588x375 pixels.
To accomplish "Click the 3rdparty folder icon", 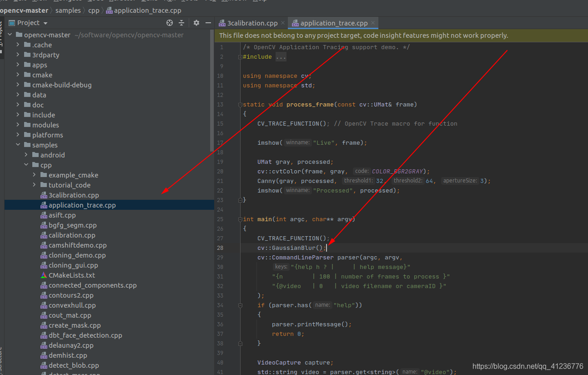I will pos(27,55).
